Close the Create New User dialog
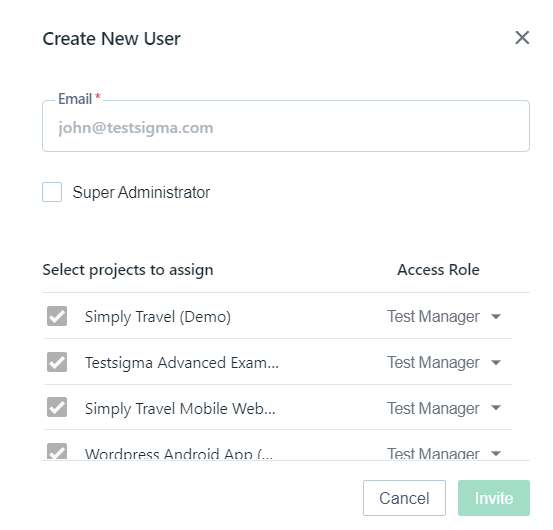The width and height of the screenshot is (553, 530). pyautogui.click(x=522, y=38)
